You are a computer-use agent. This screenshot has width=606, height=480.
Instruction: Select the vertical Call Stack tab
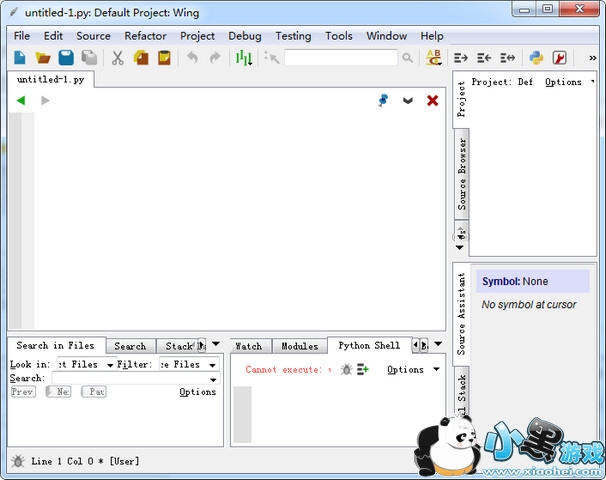click(x=462, y=391)
